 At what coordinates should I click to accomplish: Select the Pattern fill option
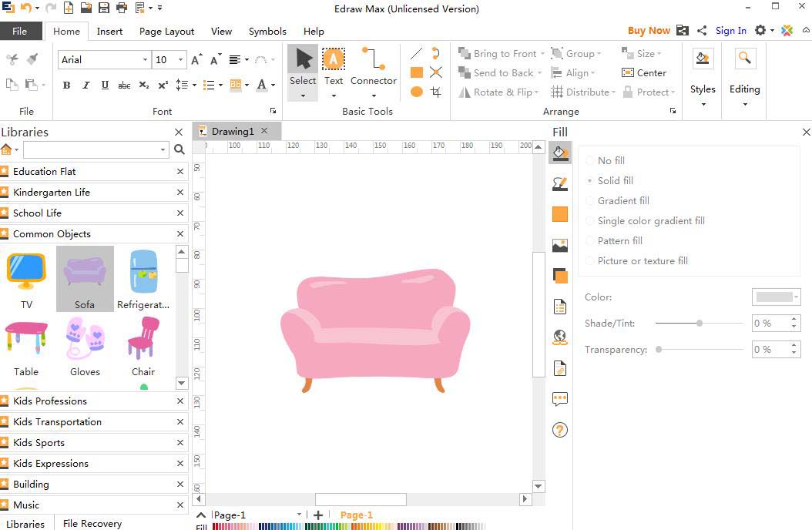tap(590, 240)
